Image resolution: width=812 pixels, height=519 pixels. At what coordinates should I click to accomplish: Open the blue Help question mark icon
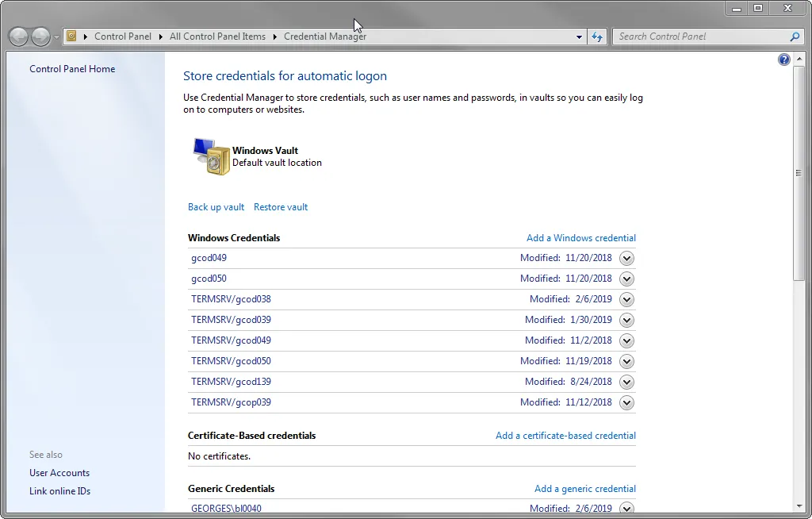[x=784, y=60]
